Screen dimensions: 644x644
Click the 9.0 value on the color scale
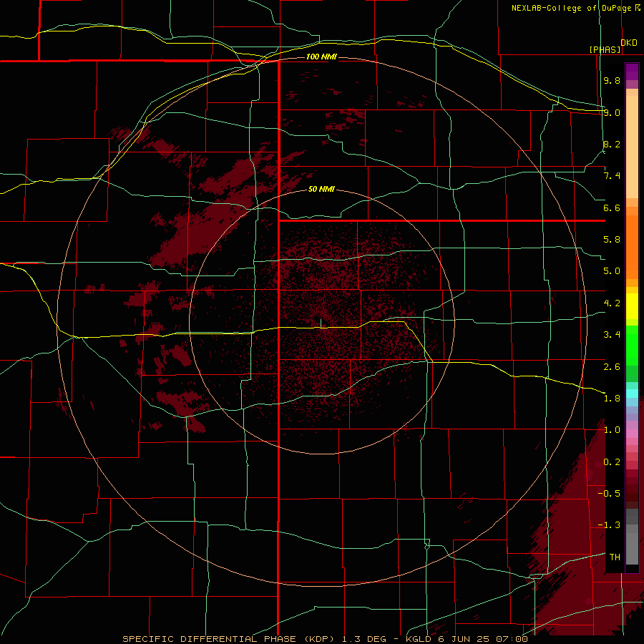pos(612,112)
